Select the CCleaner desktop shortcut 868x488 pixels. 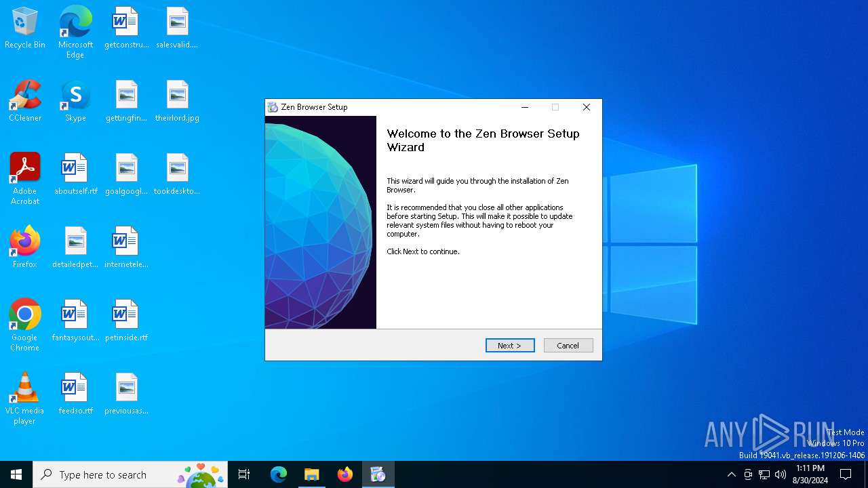click(25, 102)
